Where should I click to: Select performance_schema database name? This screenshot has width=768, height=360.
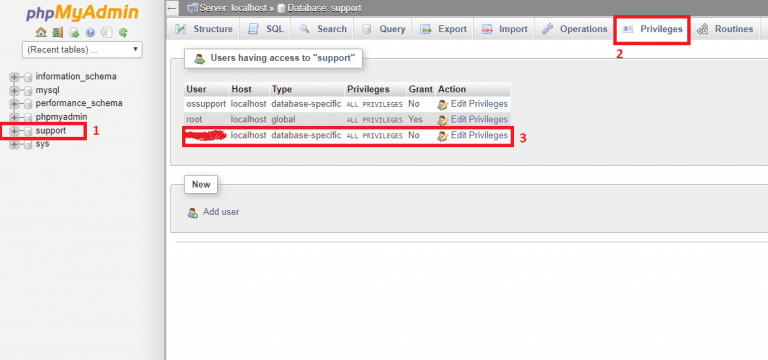pos(79,103)
